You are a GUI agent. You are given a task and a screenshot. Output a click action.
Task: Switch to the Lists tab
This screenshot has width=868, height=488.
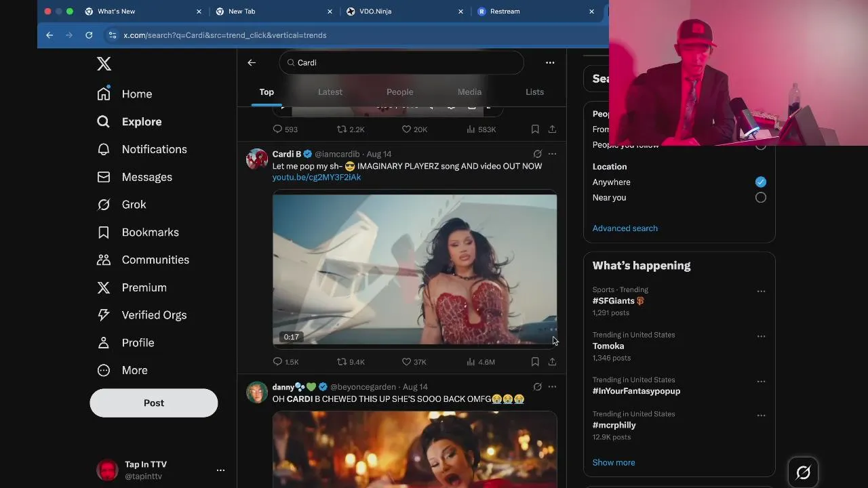tap(535, 92)
